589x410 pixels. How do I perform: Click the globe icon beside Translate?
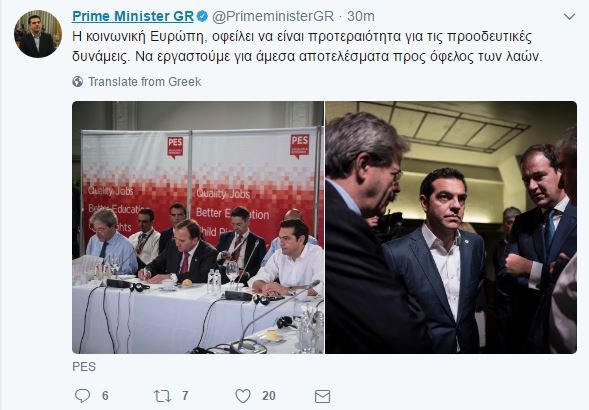point(78,82)
